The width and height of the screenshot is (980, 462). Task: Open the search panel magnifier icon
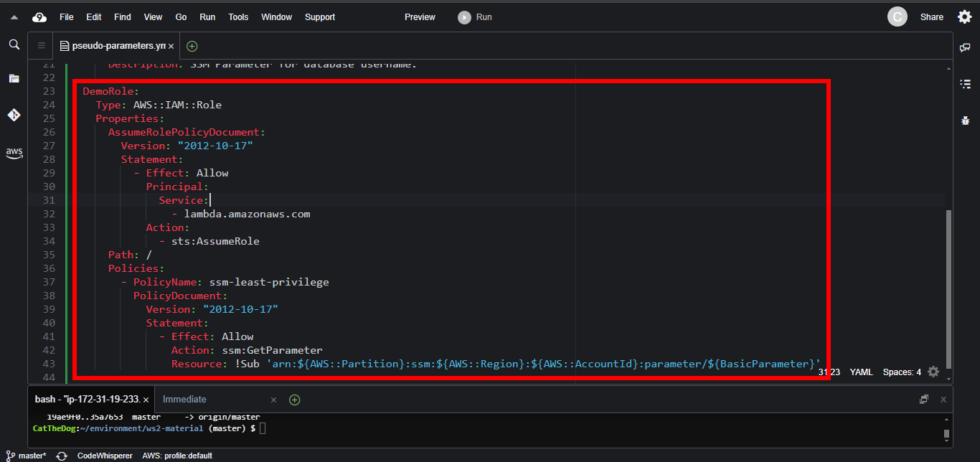(14, 44)
